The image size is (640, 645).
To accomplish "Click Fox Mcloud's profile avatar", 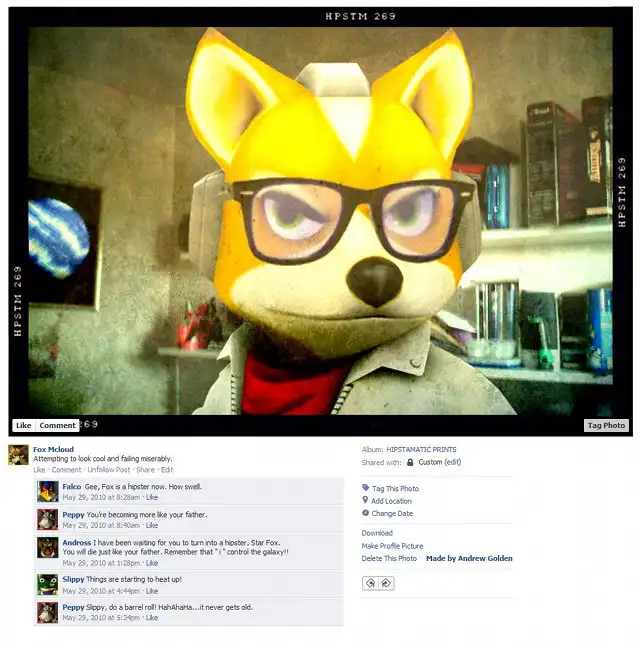I will [x=18, y=455].
